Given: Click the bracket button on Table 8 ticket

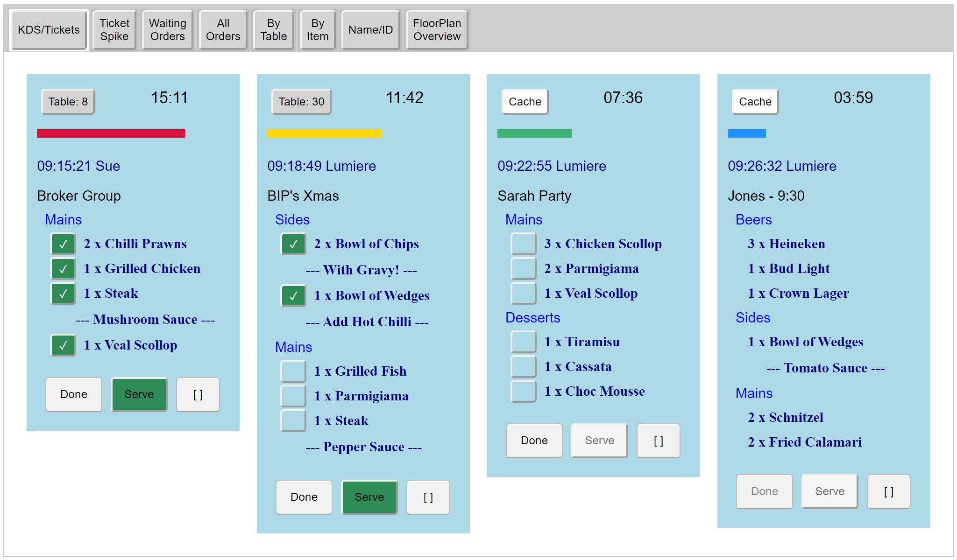Looking at the screenshot, I should 198,395.
